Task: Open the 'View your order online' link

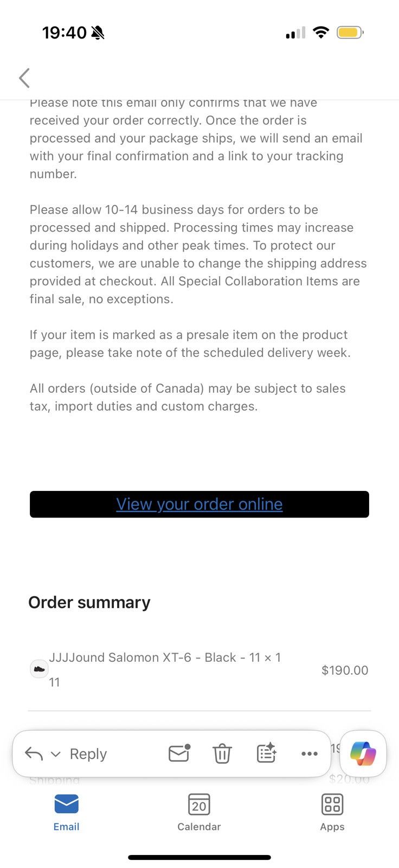Action: coord(200,504)
